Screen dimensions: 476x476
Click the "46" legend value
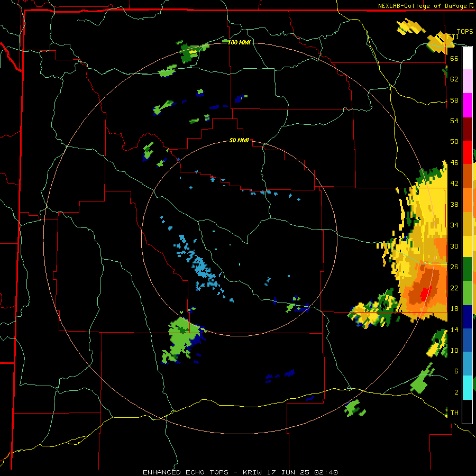pyautogui.click(x=454, y=162)
